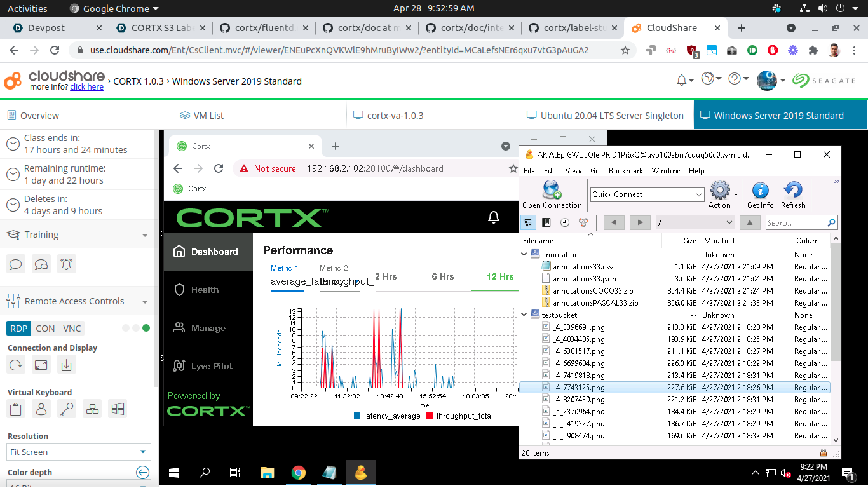Open Cyberduck Bookmark menu
This screenshot has height=488, width=868.
point(626,171)
